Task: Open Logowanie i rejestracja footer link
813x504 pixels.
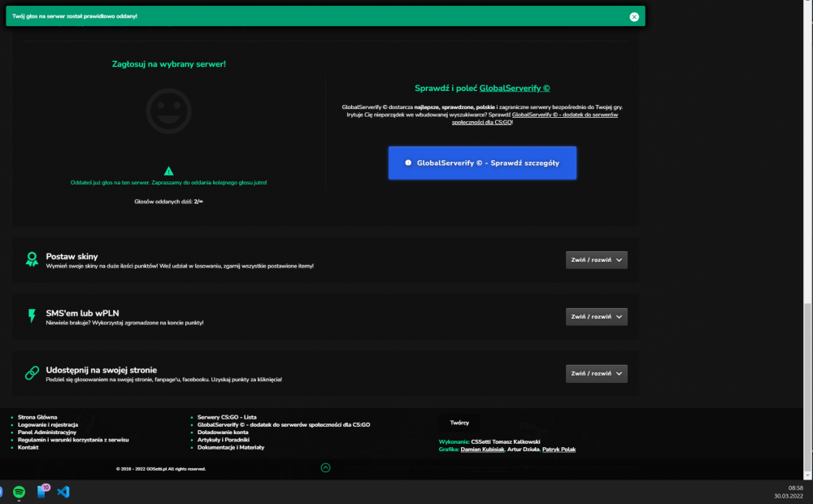Action: (x=48, y=424)
